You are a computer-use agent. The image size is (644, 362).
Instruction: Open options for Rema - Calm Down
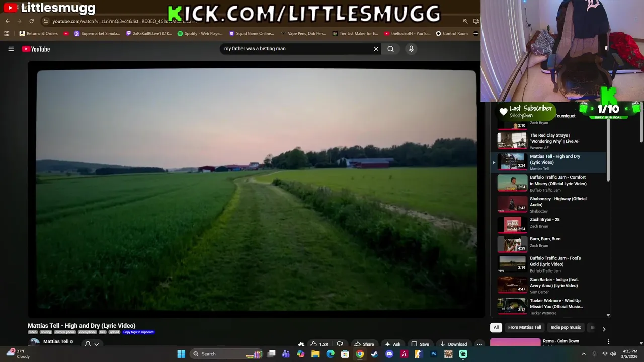click(x=608, y=342)
